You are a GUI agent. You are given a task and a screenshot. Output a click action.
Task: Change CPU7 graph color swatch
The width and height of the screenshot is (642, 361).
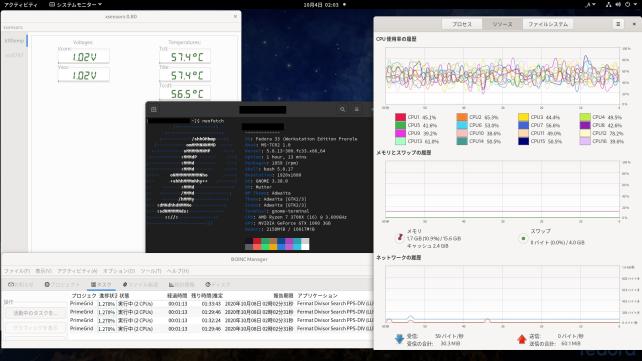[x=523, y=125]
